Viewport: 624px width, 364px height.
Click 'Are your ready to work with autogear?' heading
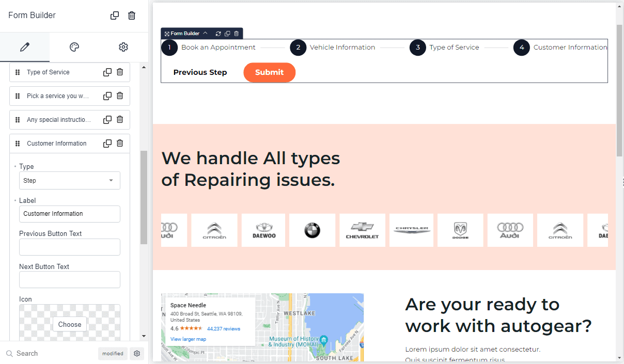tap(498, 315)
